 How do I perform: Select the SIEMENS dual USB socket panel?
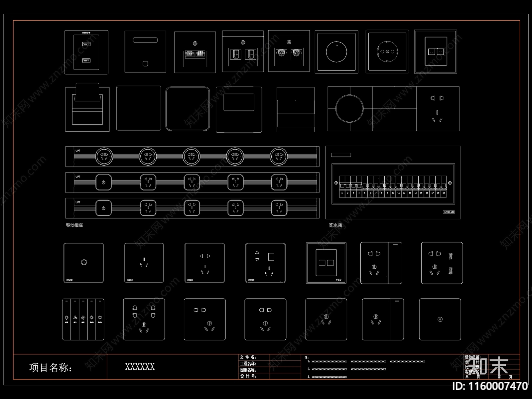[x=86, y=52]
